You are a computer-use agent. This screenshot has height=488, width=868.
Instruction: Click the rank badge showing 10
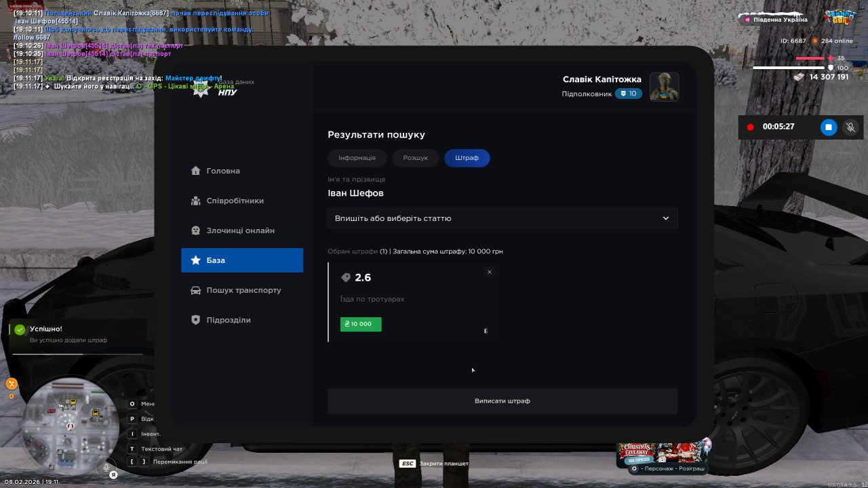coord(629,94)
